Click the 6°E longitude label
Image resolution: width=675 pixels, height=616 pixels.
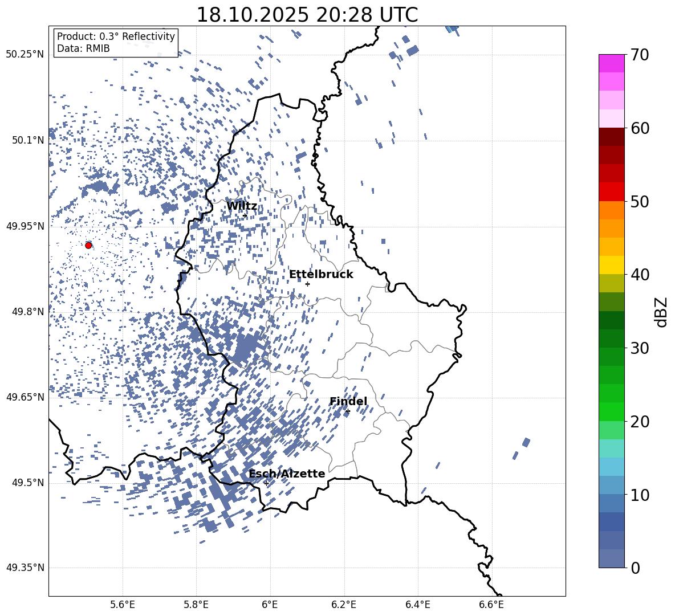(270, 605)
